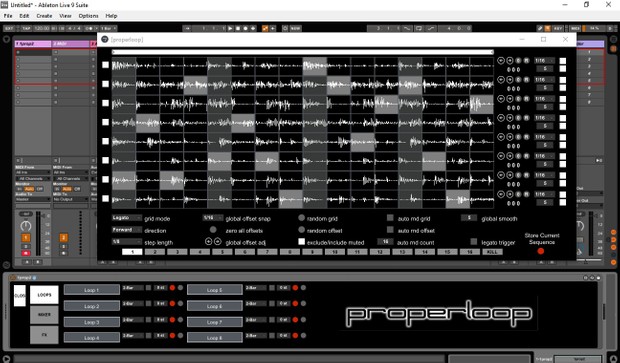The height and width of the screenshot is (363, 620).
Task: Toggle exclude/include muted checkbox
Action: tap(302, 242)
